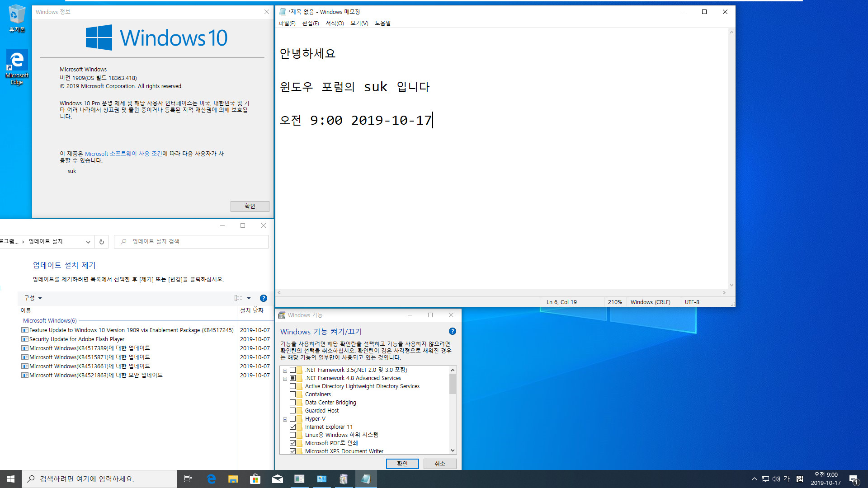Click 확인 in Windows 기능 dialog
Screen dimensions: 868x488
pos(402,464)
